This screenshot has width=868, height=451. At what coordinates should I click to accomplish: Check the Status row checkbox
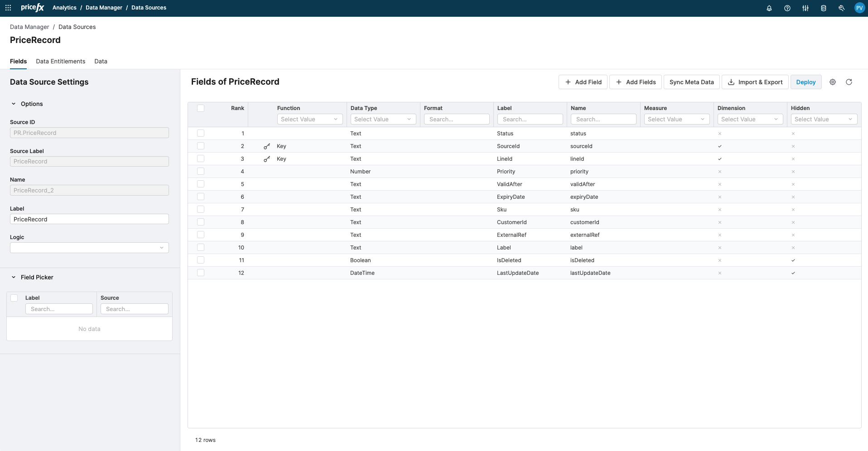tap(201, 134)
